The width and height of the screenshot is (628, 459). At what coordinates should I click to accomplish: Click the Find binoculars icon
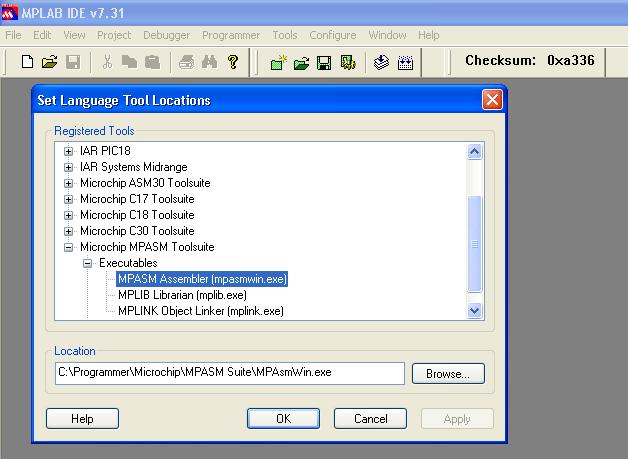209,62
